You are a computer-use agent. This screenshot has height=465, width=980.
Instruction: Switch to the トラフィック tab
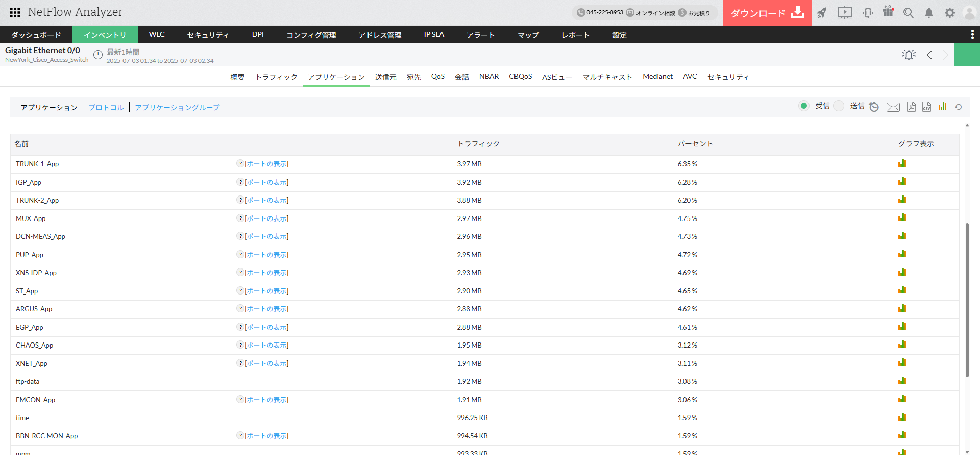tap(276, 77)
